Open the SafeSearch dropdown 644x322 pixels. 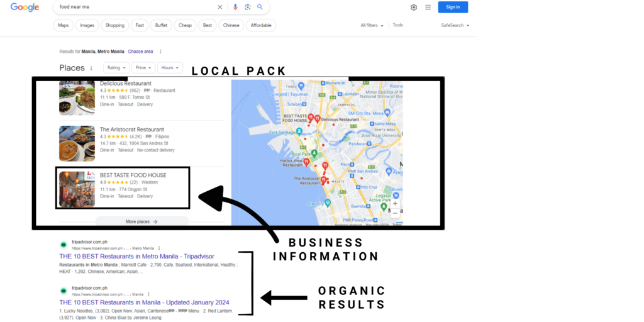click(455, 25)
